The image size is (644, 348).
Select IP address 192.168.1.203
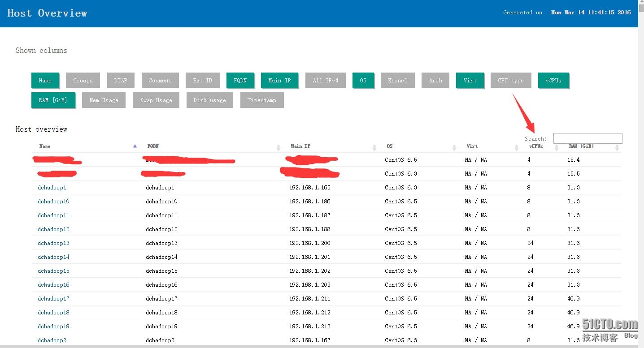click(310, 284)
